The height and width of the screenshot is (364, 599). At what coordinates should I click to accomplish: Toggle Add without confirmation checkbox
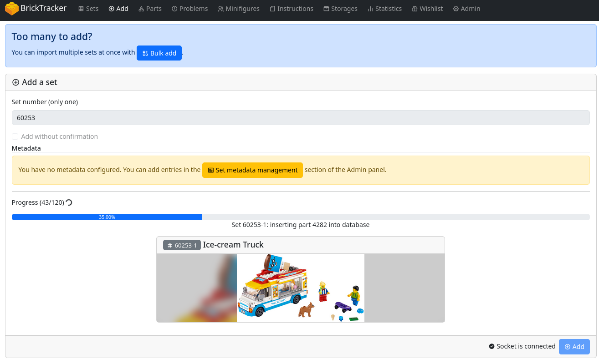(15, 136)
